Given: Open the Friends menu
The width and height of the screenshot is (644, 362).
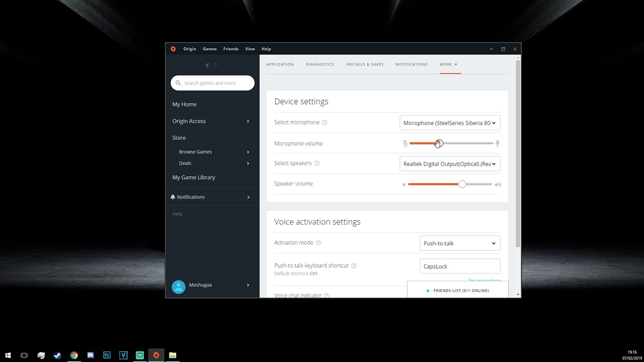Looking at the screenshot, I should pos(231,49).
